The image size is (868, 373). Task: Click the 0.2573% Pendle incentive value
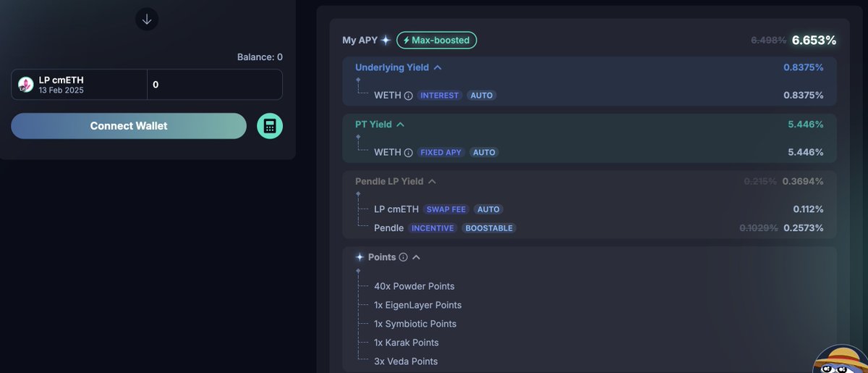(x=804, y=228)
